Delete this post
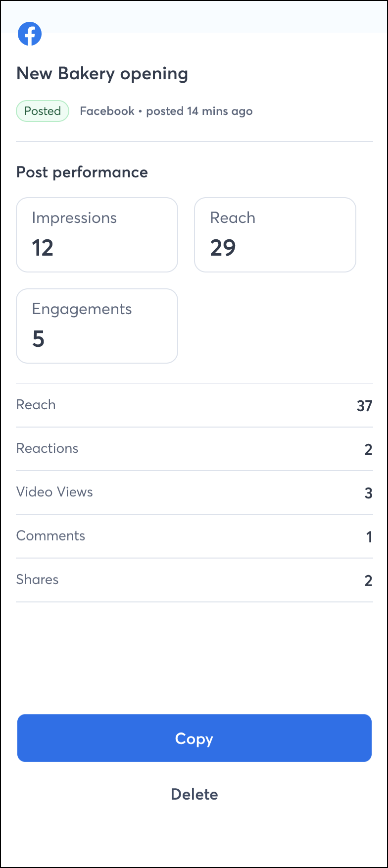This screenshot has width=388, height=868. (194, 794)
